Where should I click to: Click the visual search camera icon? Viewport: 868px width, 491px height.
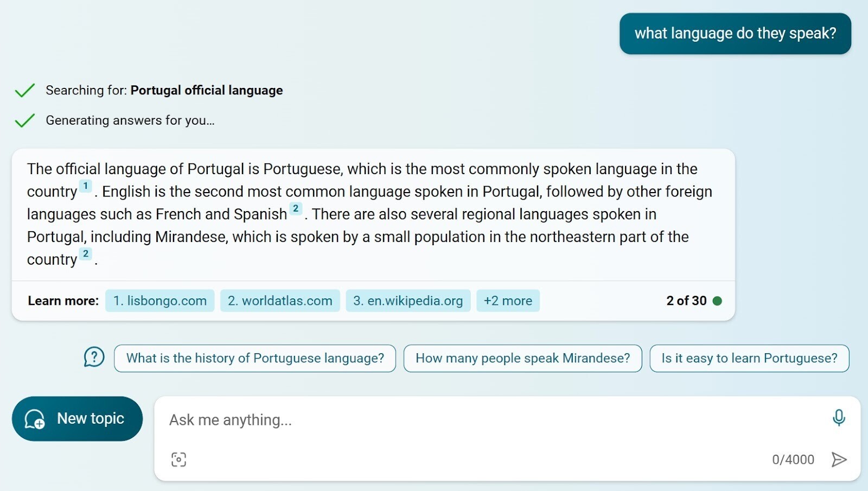click(178, 459)
